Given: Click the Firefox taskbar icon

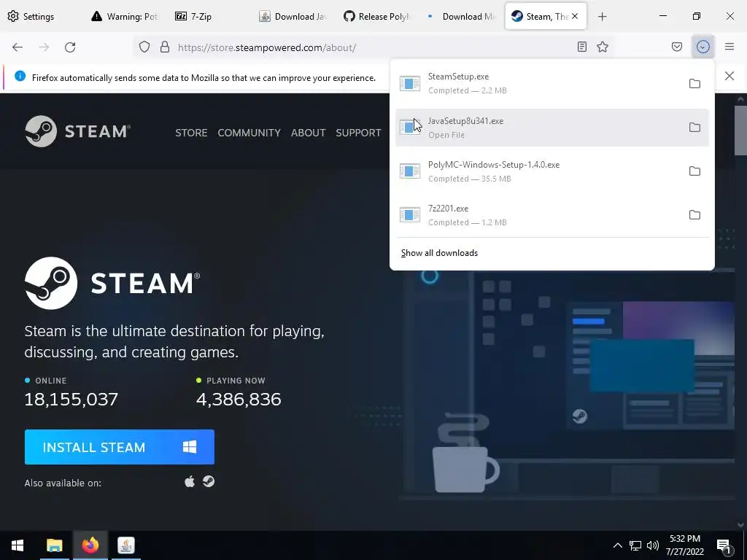Looking at the screenshot, I should click(90, 545).
